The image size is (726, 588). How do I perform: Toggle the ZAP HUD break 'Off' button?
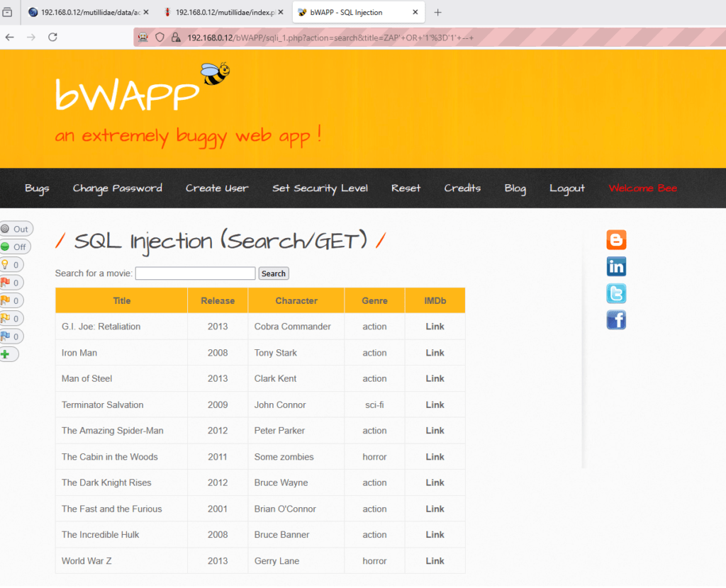[x=14, y=247]
